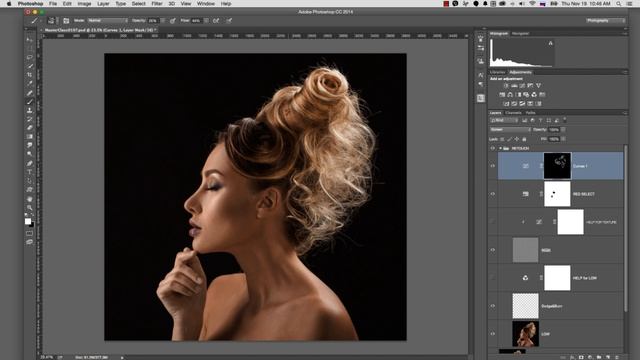Open the Brush panel from options bar
640x360 pixels.
66,20
